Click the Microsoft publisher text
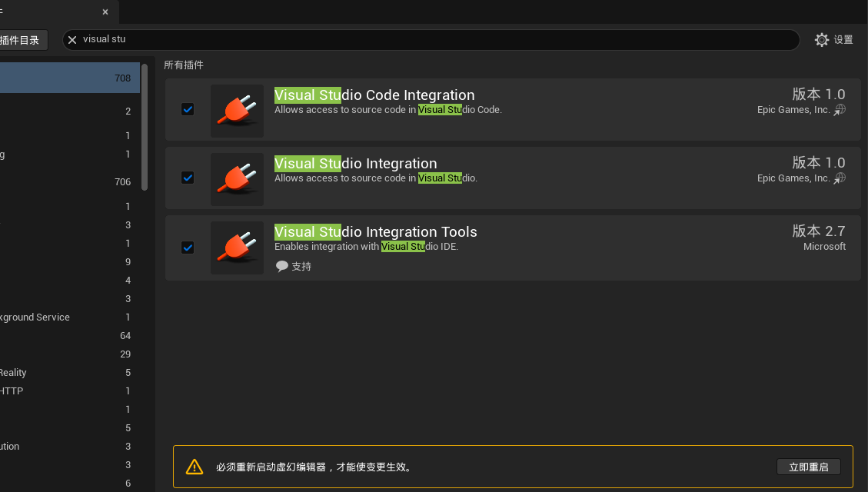Viewport: 868px width, 492px height. [x=824, y=246]
